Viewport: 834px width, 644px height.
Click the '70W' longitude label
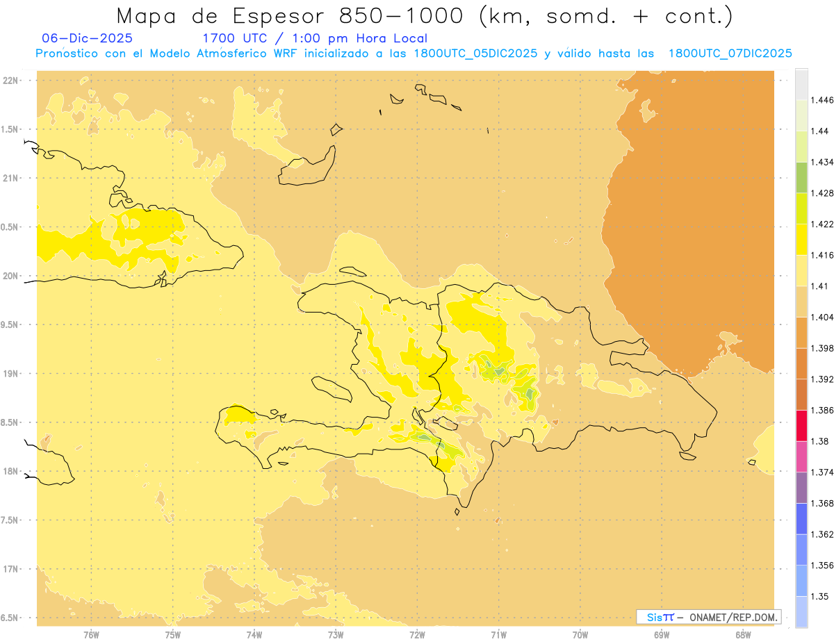point(580,634)
